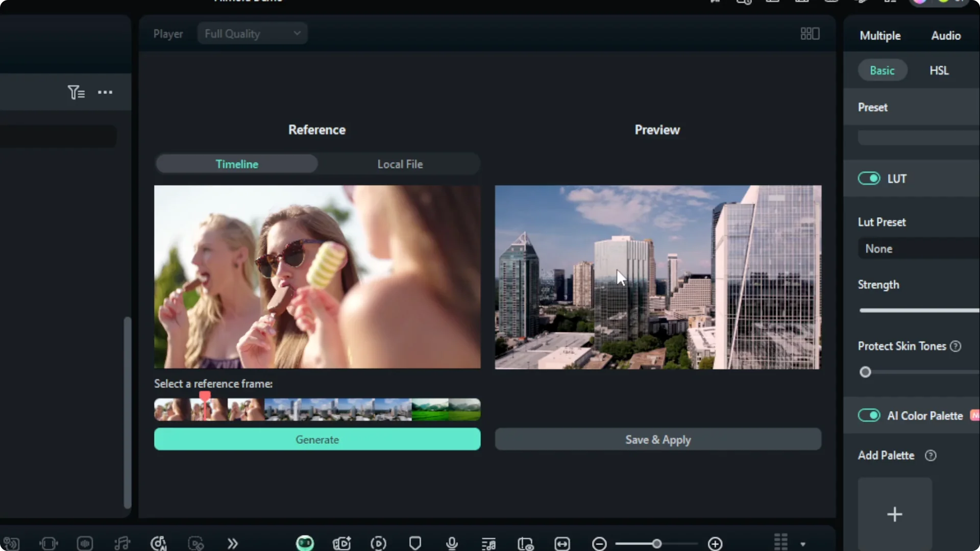Disable the AI Color Palette toggle
Viewport: 980px width, 551px height.
869,416
